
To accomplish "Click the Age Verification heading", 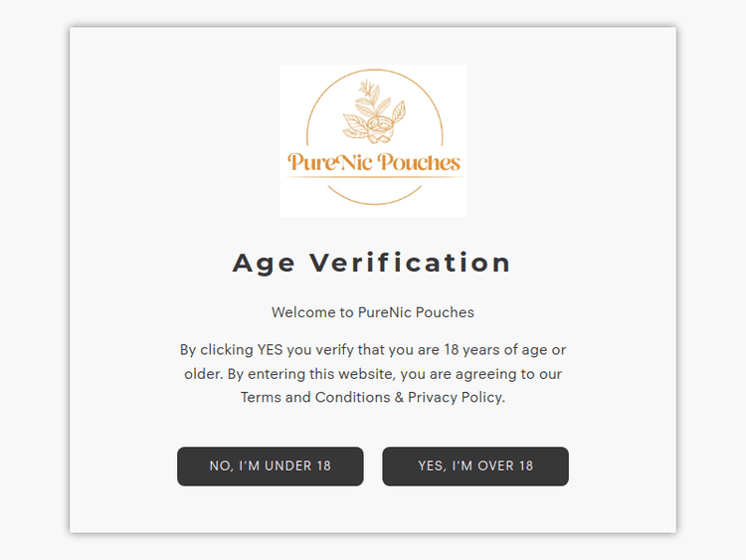I will pos(372,263).
